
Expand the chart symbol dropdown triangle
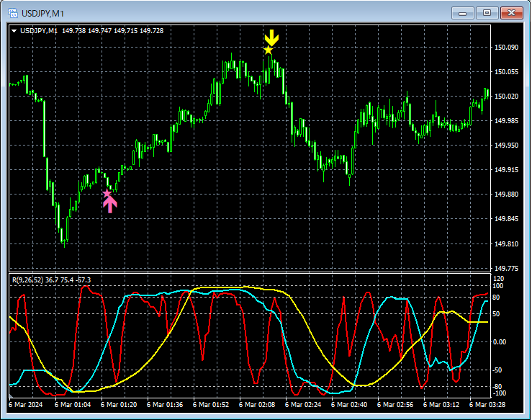[14, 31]
